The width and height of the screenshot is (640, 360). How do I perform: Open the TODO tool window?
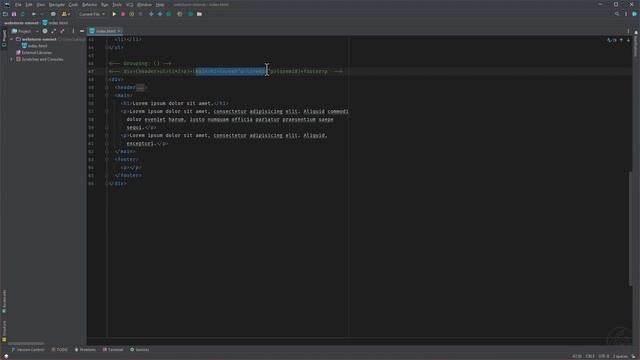(60, 350)
